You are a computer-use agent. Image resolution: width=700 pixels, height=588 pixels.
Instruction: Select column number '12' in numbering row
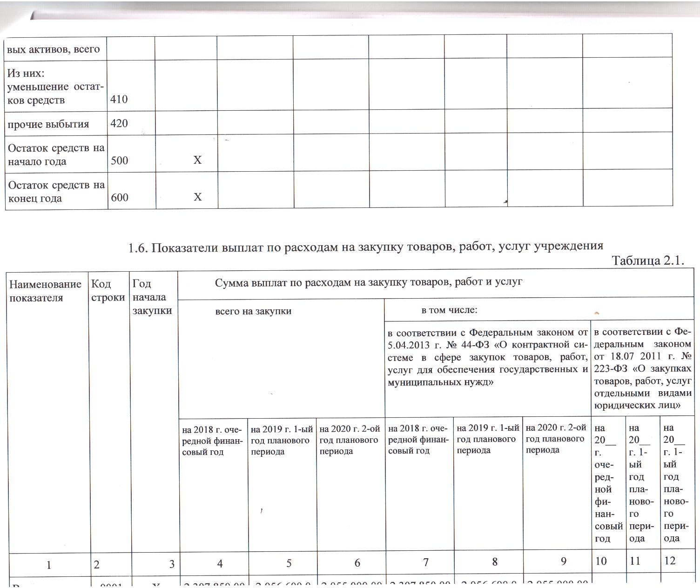tap(669, 561)
